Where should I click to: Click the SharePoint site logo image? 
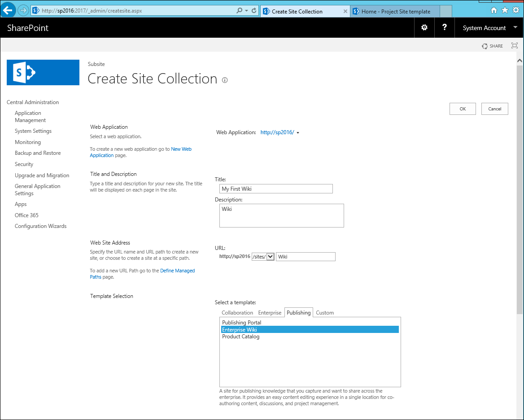43,73
